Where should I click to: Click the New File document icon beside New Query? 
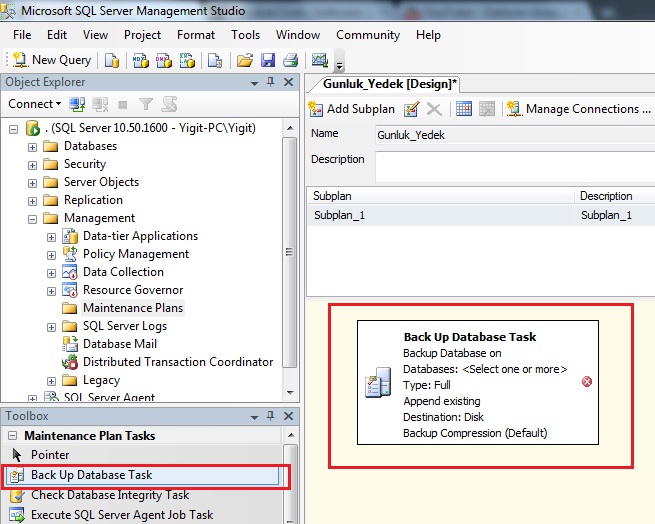click(112, 60)
